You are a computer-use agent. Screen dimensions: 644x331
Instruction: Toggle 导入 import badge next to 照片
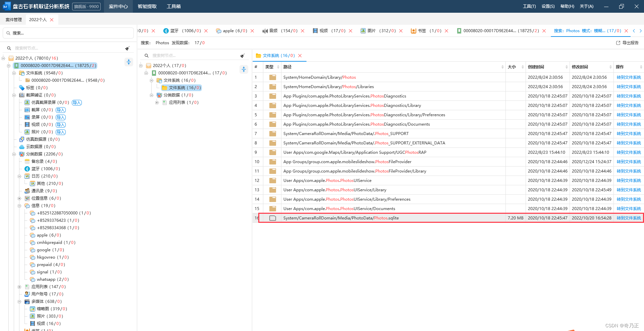pos(61,132)
